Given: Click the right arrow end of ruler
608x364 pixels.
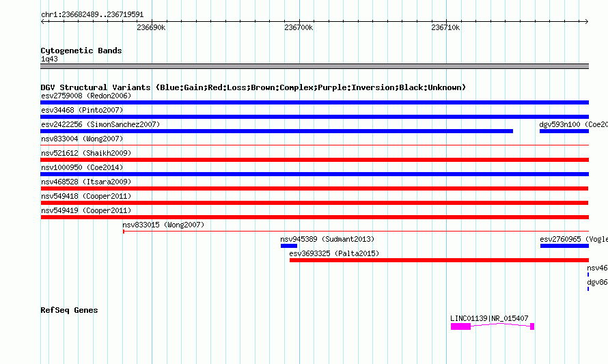Looking at the screenshot, I should (587, 21).
